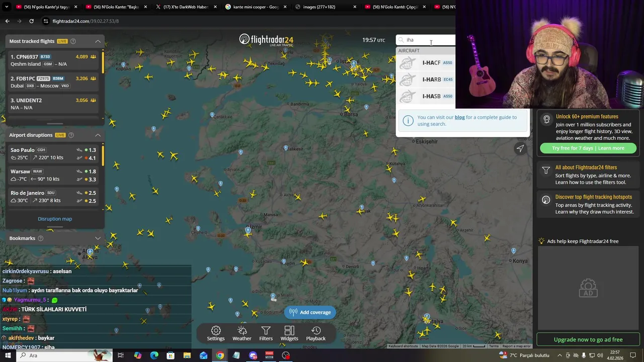This screenshot has height=362, width=644.
Task: Switch to N'Golo Kante: Başka YouTube tab
Action: pyautogui.click(x=116, y=7)
